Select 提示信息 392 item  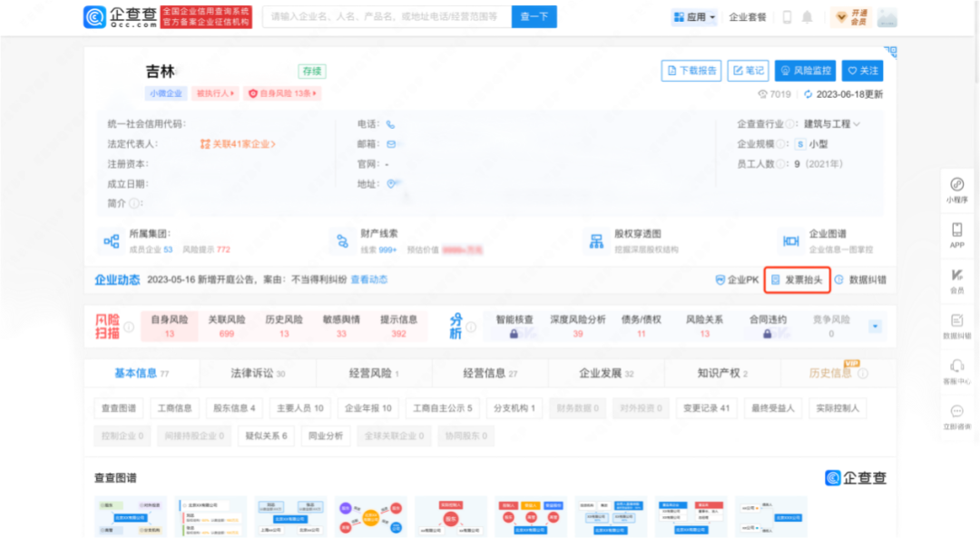tap(398, 327)
